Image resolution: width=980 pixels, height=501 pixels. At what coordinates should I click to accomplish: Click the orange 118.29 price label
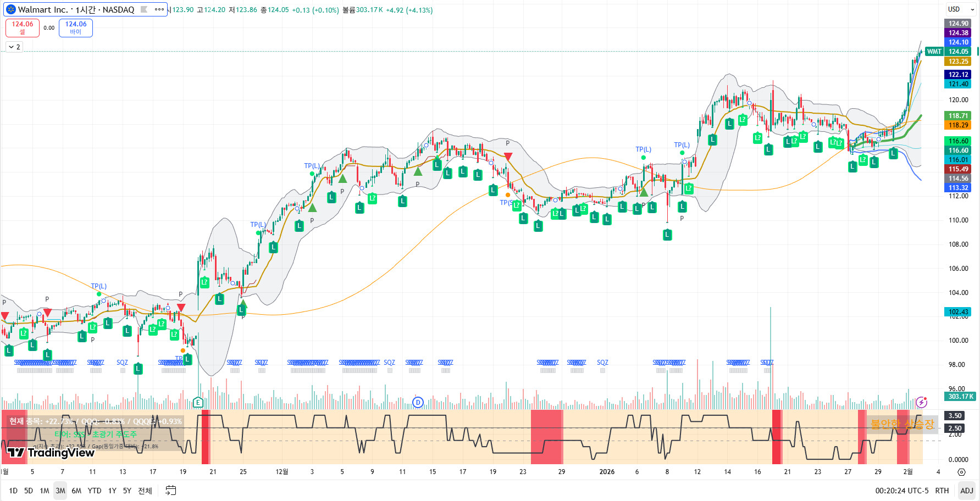point(958,125)
